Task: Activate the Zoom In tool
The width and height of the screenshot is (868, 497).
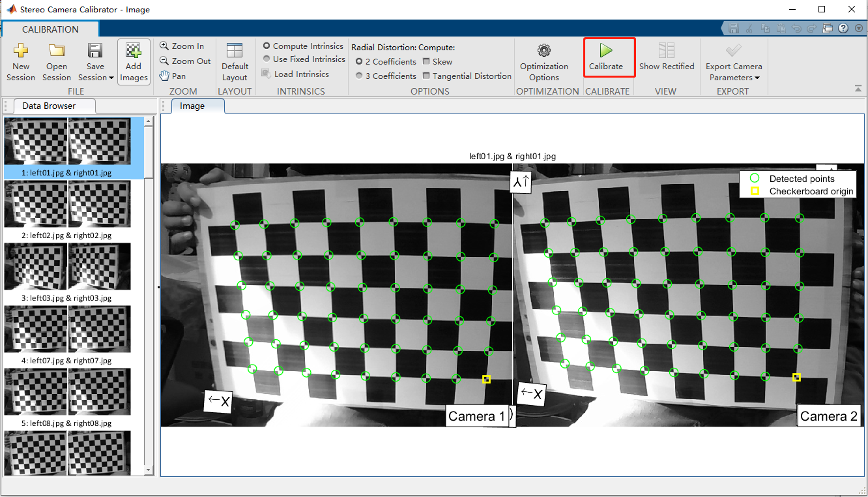Action: 182,46
